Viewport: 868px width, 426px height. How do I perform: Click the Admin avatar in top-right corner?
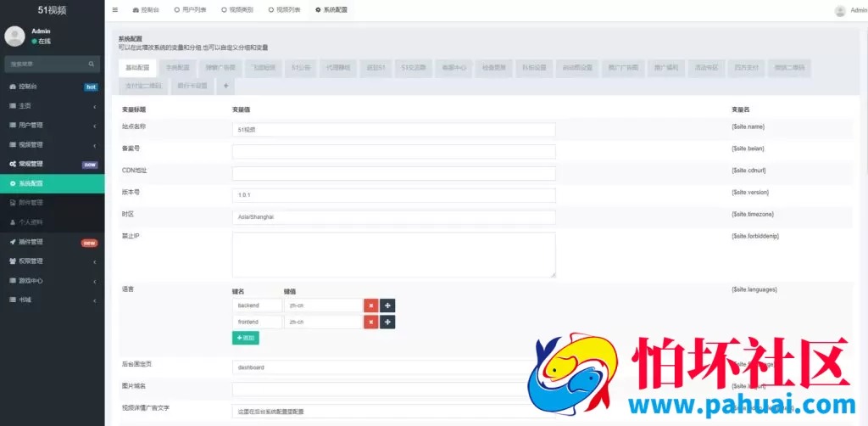(x=840, y=10)
